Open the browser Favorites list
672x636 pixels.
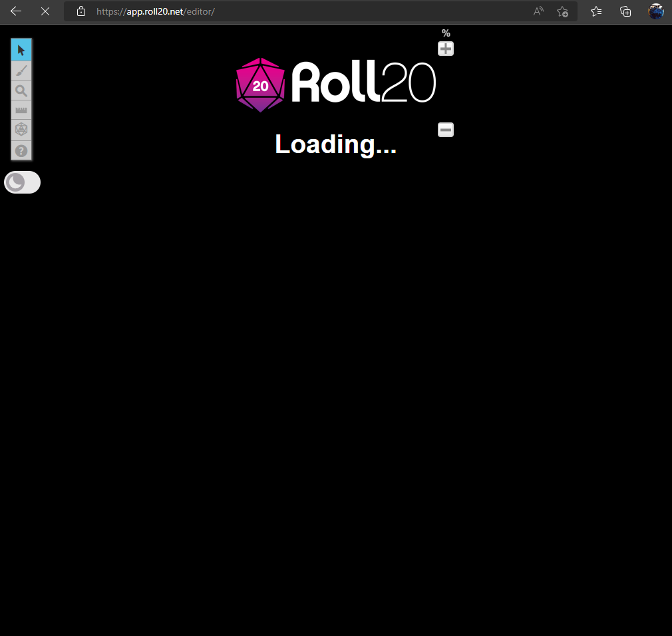coord(596,11)
